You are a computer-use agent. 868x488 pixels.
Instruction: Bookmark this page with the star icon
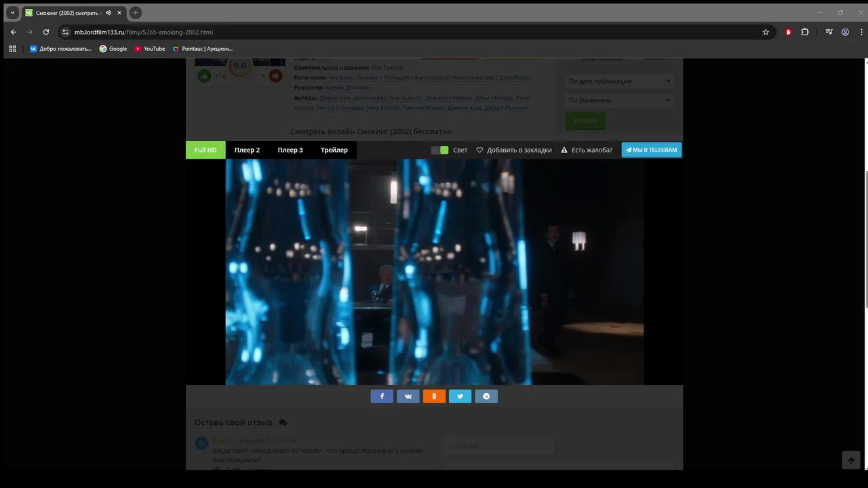766,32
